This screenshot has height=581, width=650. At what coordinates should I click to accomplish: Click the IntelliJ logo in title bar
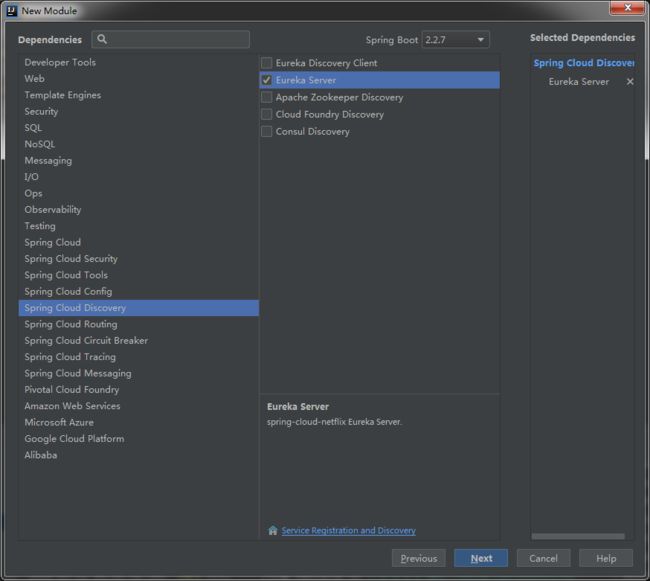[x=12, y=11]
